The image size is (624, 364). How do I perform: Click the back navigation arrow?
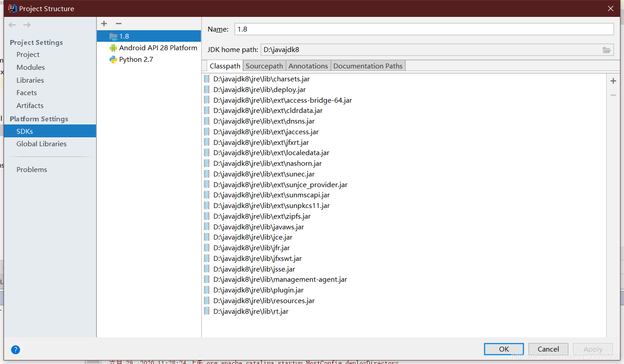click(12, 25)
